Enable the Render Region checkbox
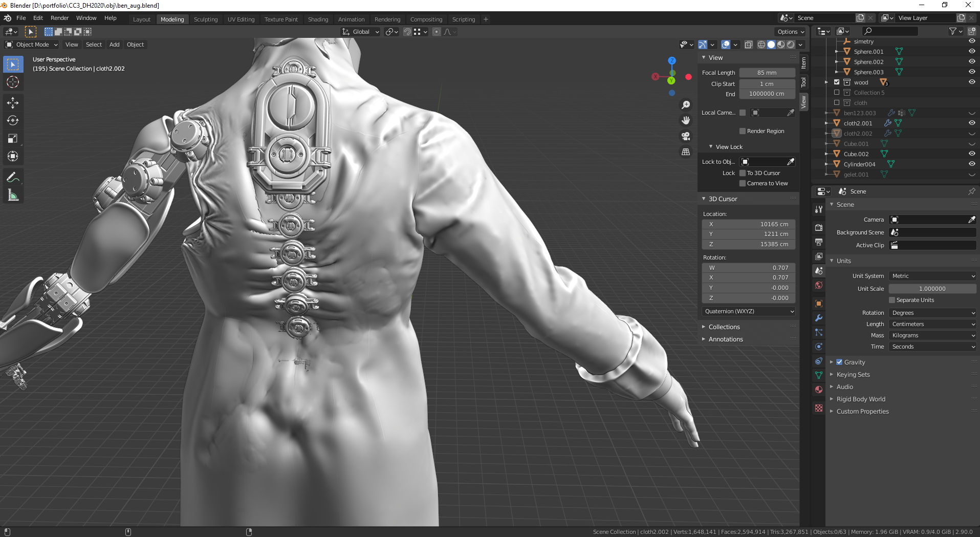 [743, 131]
